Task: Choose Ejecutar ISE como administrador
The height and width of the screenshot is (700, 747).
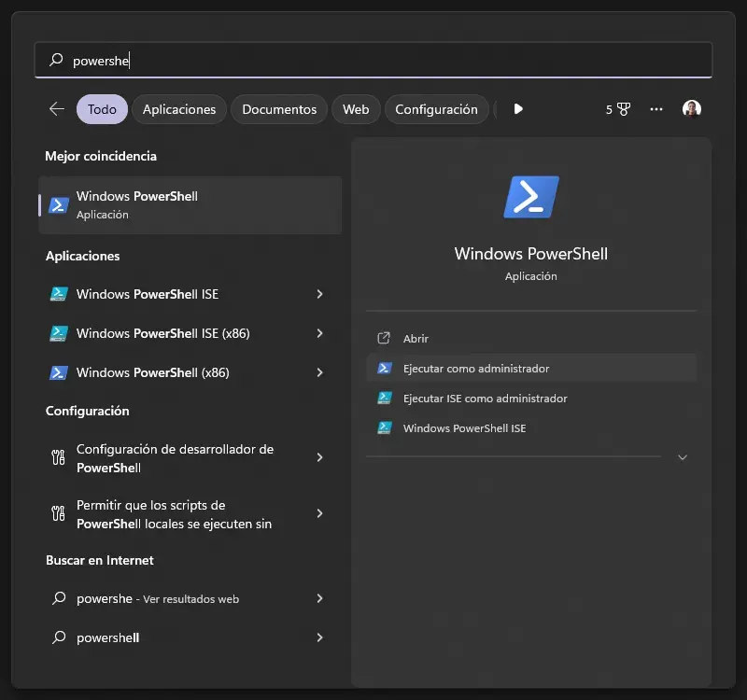Action: [x=531, y=399]
